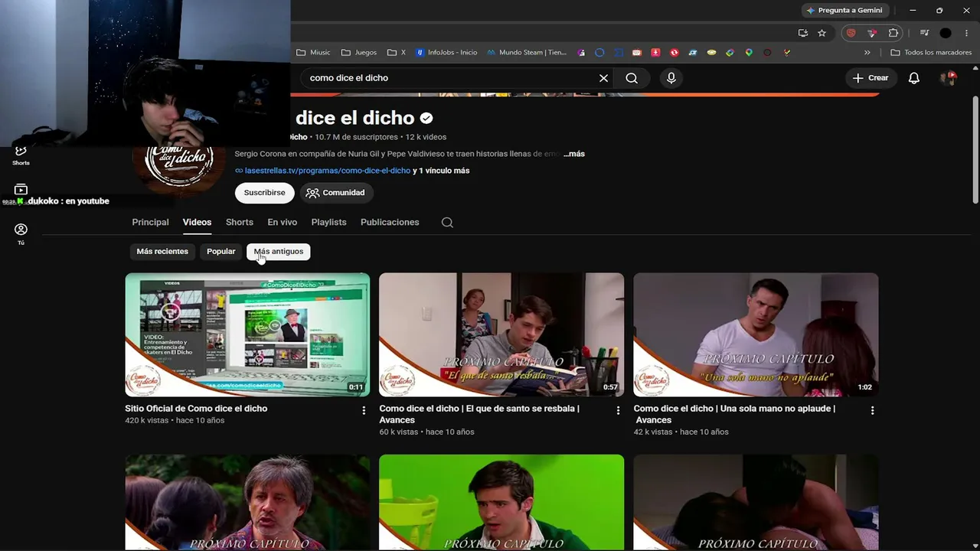980x551 pixels.
Task: Open the YouTube account avatar menu
Action: [x=949, y=78]
